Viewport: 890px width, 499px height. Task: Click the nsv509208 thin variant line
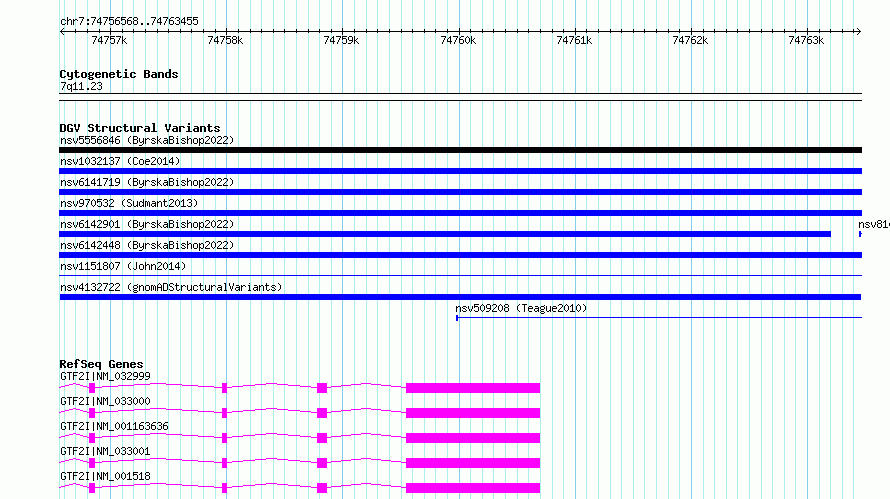click(659, 318)
